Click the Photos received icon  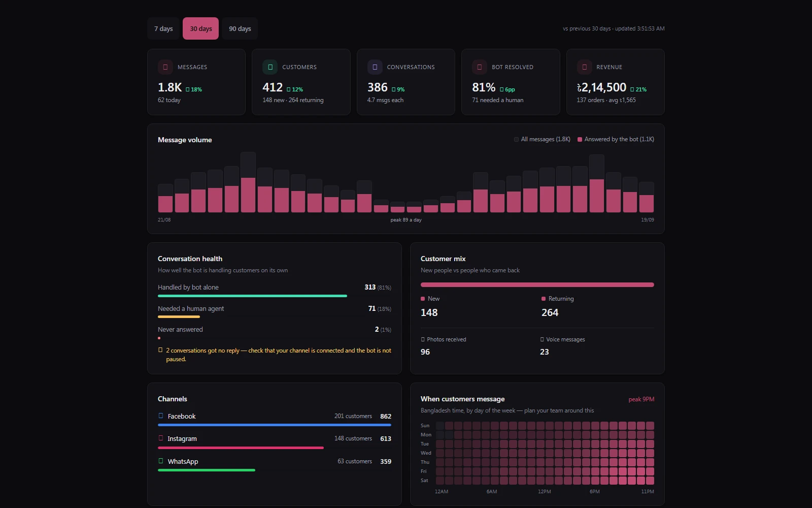coord(423,339)
